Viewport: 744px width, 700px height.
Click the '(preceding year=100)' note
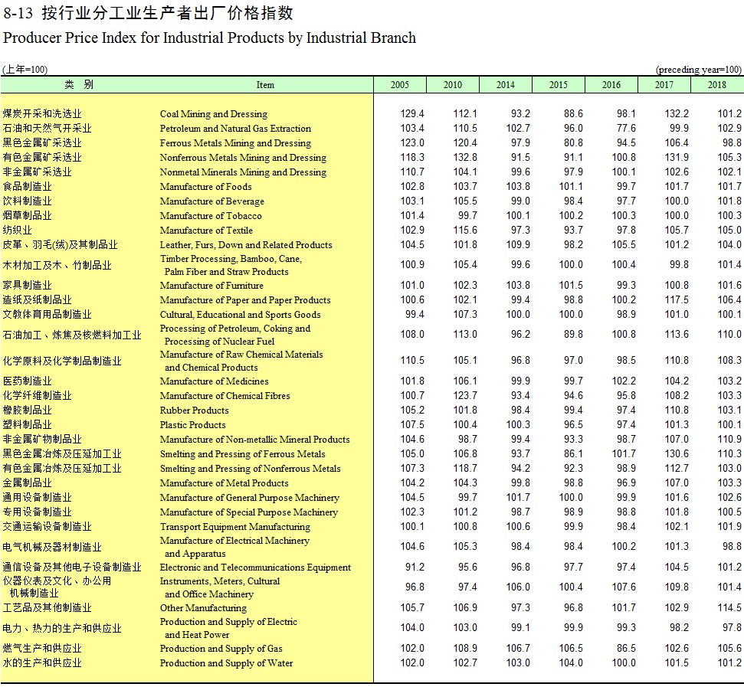tap(699, 69)
